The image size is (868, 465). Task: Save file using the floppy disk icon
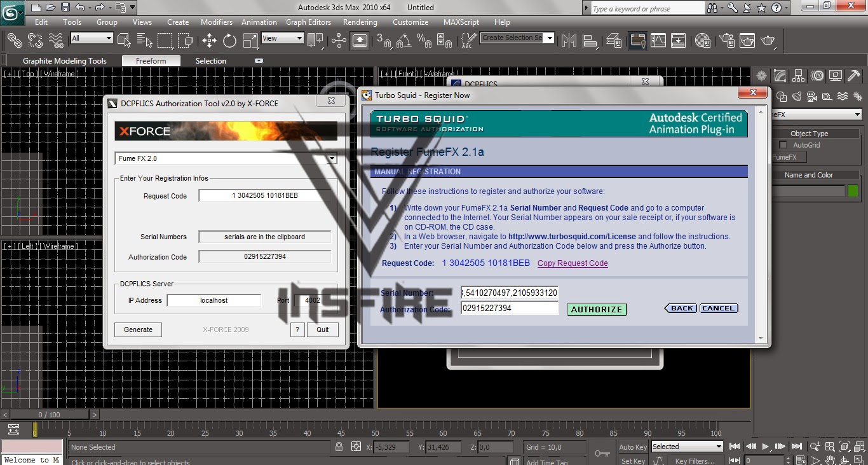tap(65, 8)
